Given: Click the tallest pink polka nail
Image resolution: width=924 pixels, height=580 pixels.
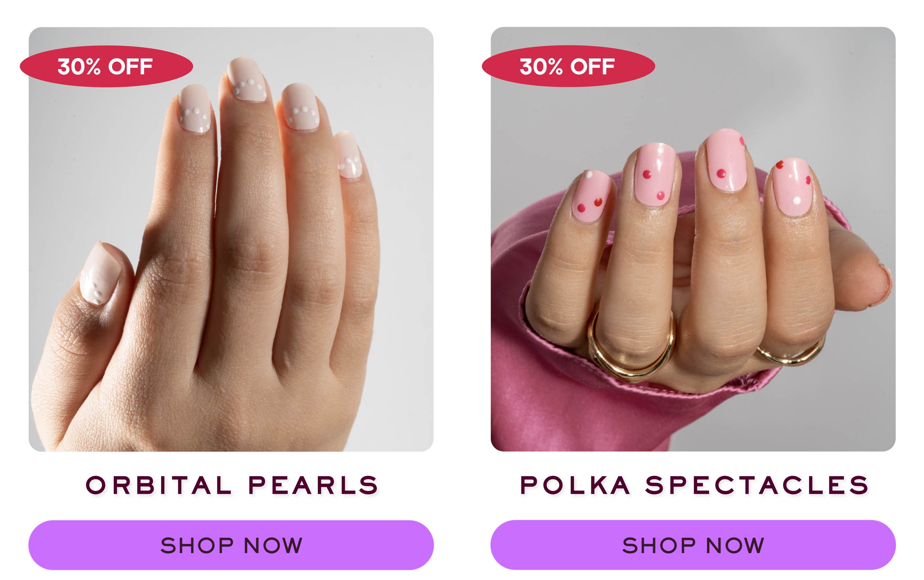Looking at the screenshot, I should [x=726, y=159].
